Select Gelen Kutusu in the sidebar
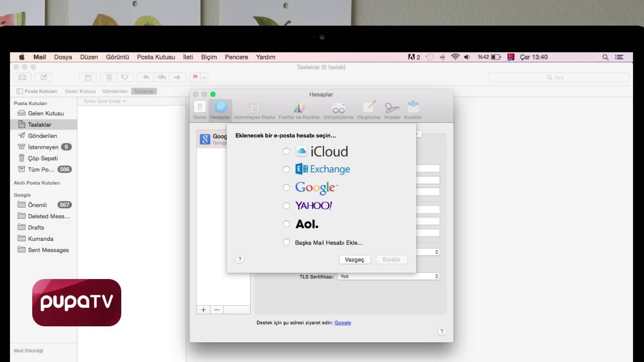 [44, 113]
